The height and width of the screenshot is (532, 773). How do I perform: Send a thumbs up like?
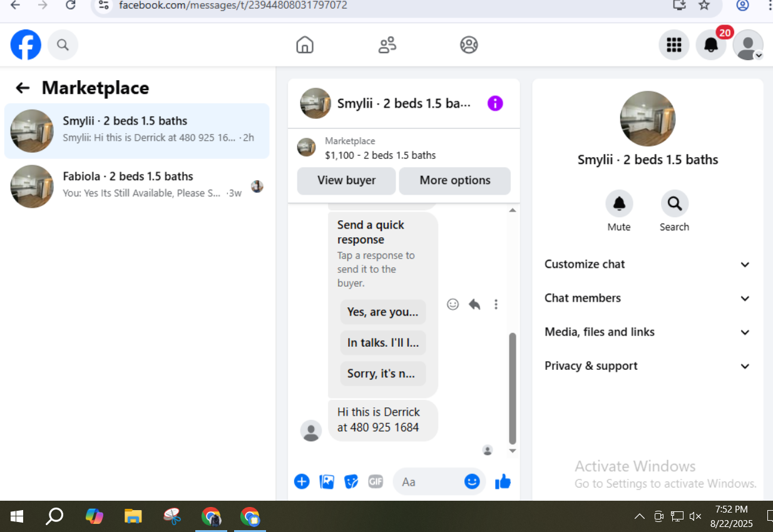click(x=503, y=481)
